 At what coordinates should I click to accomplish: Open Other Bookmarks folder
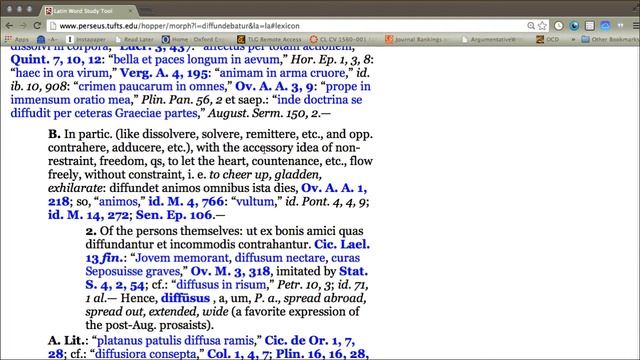[x=610, y=39]
